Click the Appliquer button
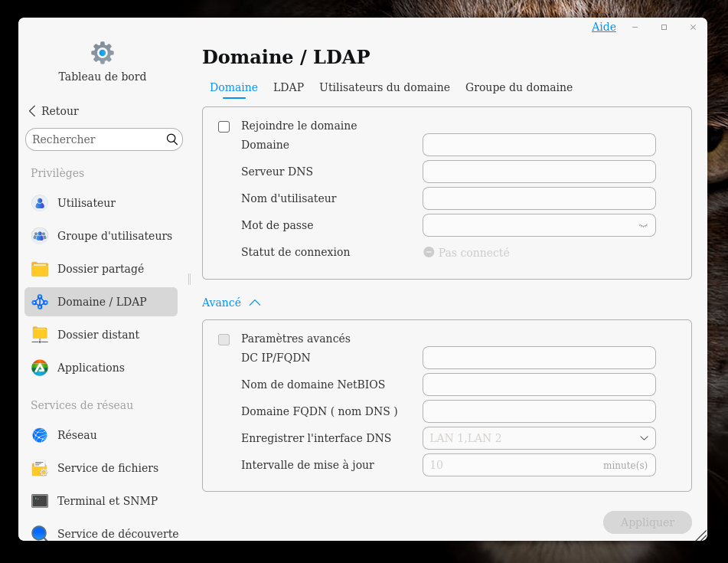728x563 pixels. [x=647, y=522]
